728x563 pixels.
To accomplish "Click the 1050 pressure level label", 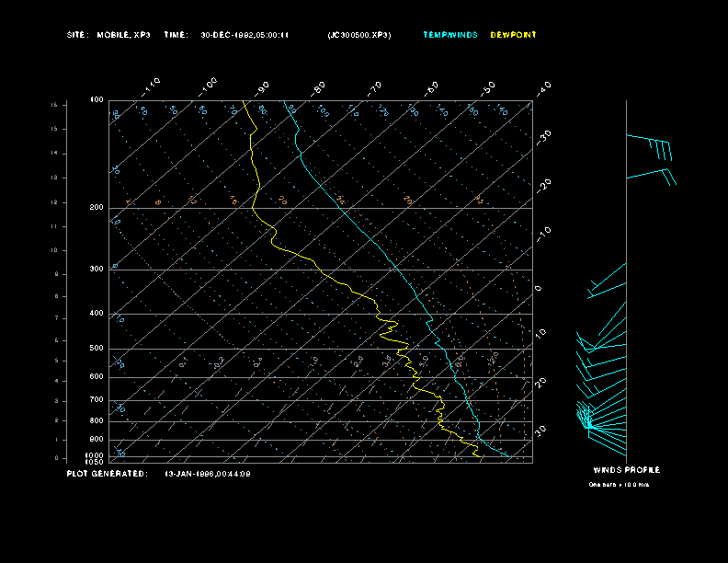I will click(95, 462).
